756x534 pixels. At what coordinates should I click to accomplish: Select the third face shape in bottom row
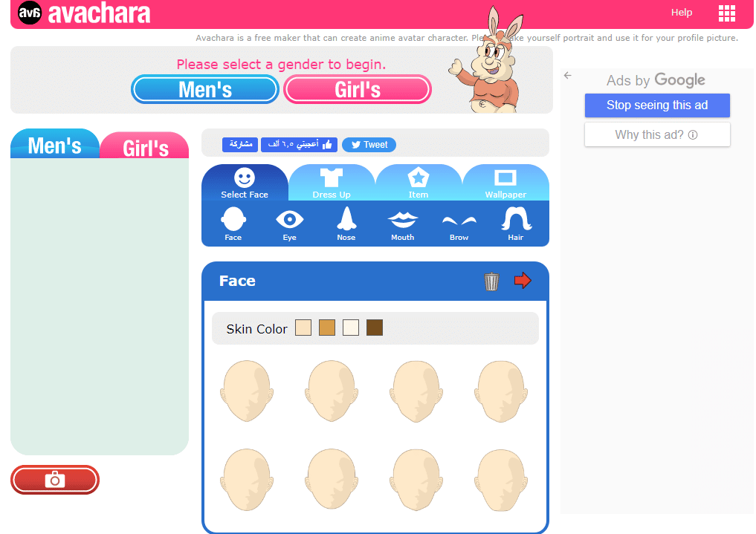point(416,480)
